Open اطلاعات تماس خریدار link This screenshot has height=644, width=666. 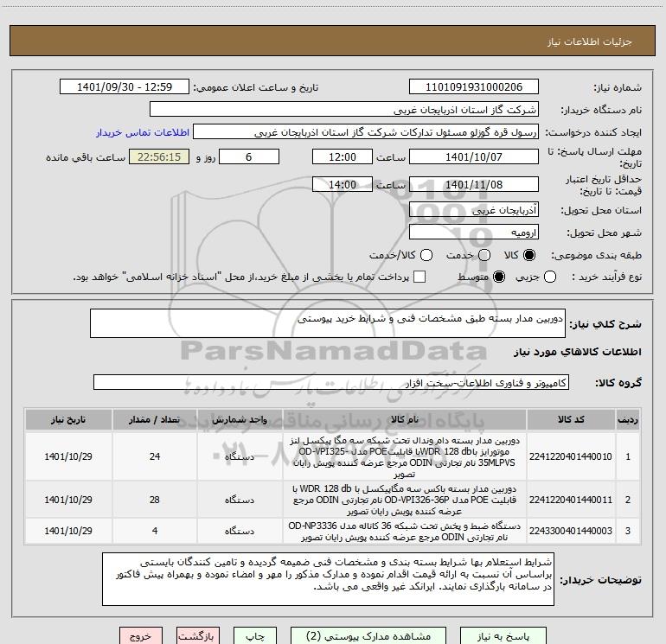pyautogui.click(x=143, y=132)
